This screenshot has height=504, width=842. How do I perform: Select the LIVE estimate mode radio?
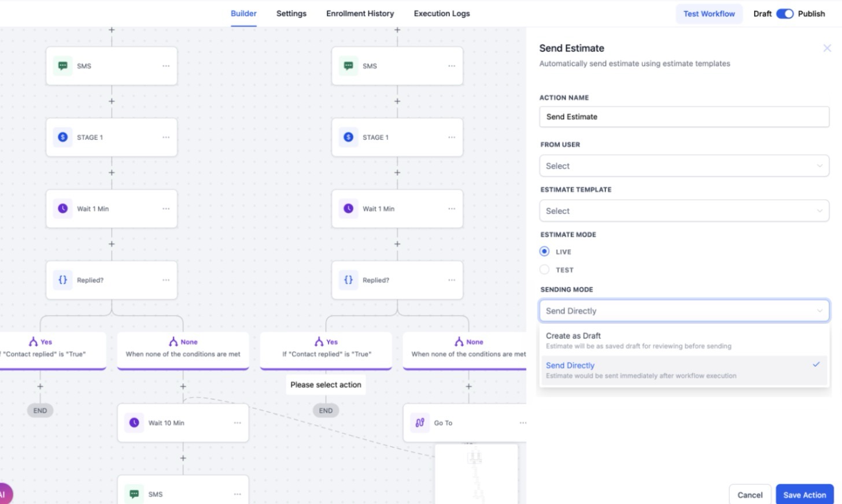point(544,251)
